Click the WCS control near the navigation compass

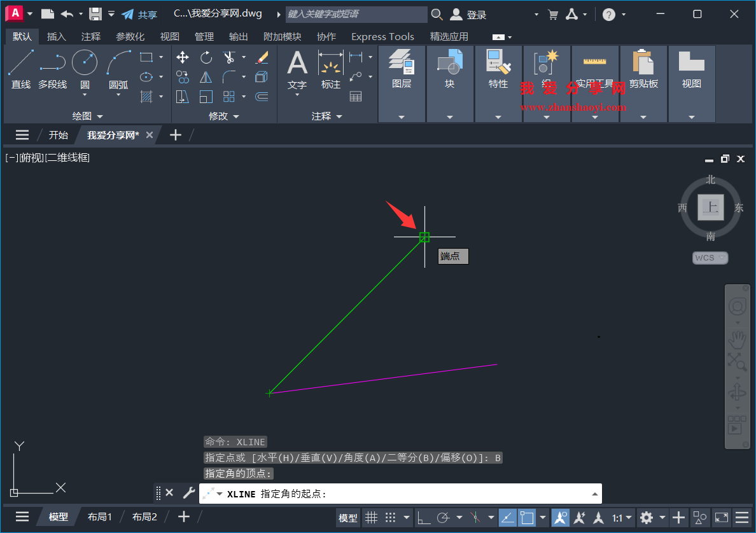pyautogui.click(x=710, y=258)
